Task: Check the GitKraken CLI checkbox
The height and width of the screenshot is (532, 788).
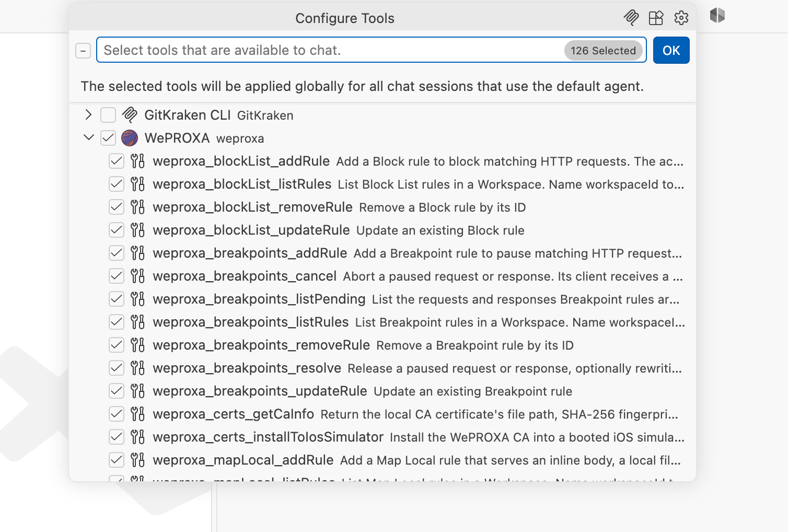Action: pyautogui.click(x=108, y=114)
